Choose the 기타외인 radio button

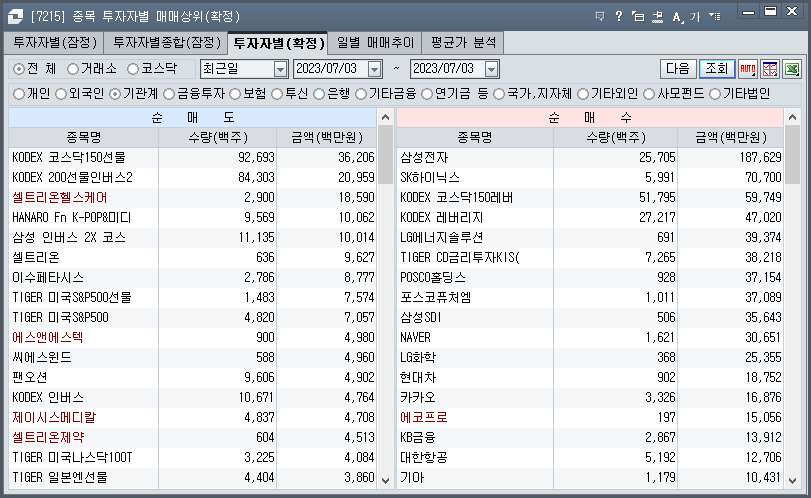[583, 94]
